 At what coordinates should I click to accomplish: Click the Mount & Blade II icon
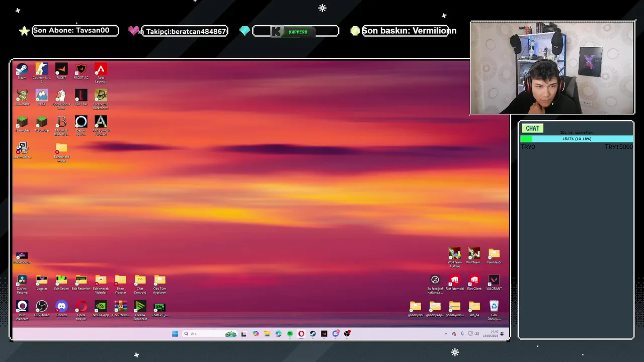tap(61, 125)
